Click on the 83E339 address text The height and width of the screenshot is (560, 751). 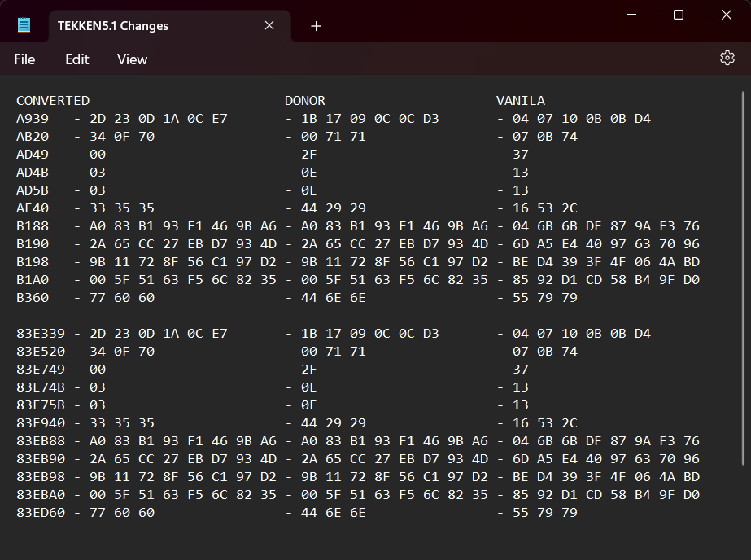[41, 334]
